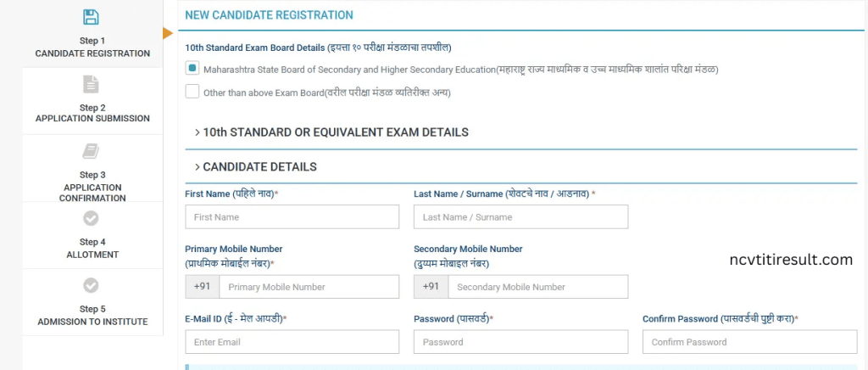Open Step 5 Admission to Institute

pyautogui.click(x=92, y=315)
